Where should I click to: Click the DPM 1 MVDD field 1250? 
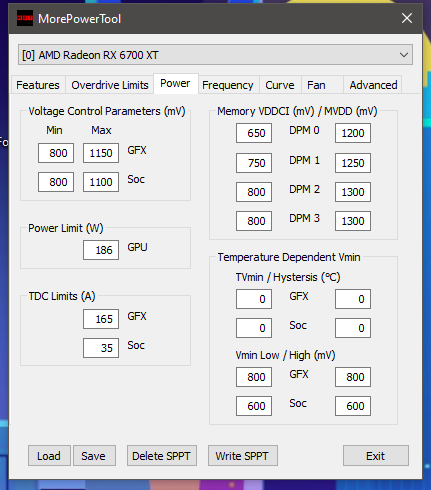(353, 163)
